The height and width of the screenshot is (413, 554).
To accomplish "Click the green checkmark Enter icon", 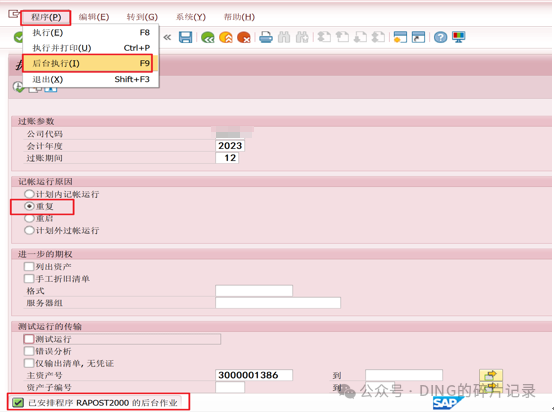I will point(18,37).
